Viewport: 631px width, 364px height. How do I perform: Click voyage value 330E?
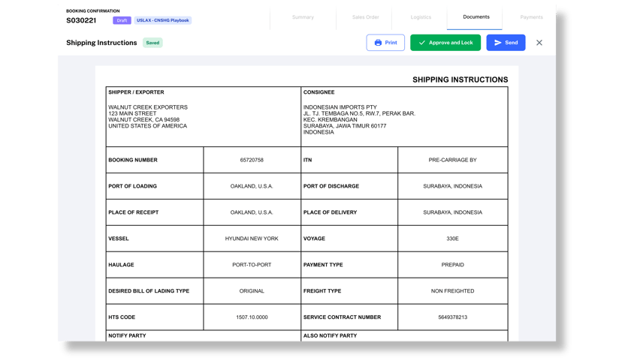[x=452, y=239]
